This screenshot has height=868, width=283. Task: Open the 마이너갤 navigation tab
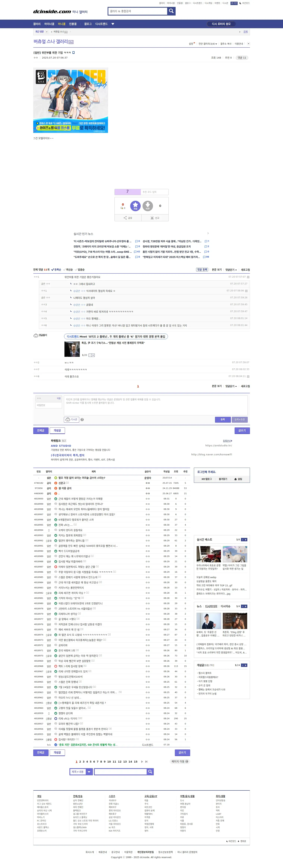(x=49, y=24)
